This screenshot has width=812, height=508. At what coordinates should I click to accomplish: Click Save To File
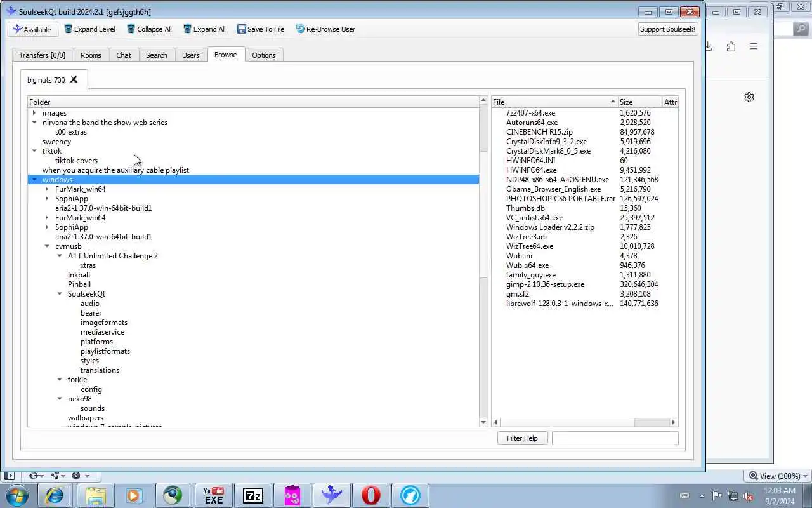tap(261, 29)
